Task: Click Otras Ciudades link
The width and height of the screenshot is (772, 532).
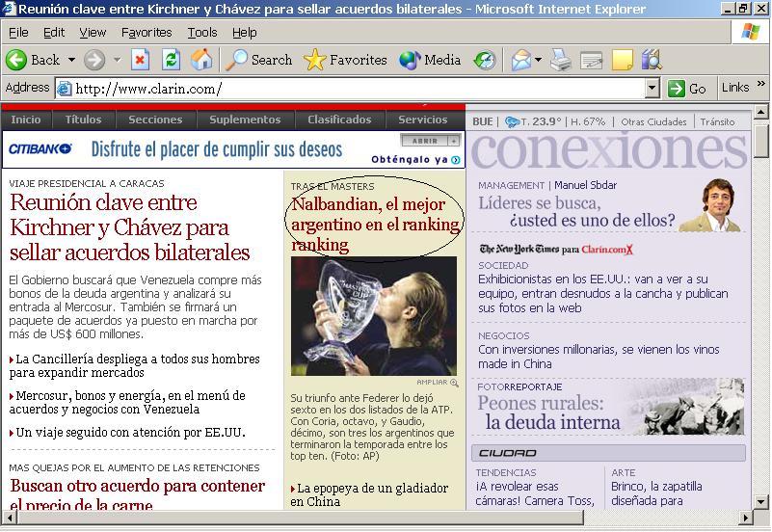Action: [653, 122]
